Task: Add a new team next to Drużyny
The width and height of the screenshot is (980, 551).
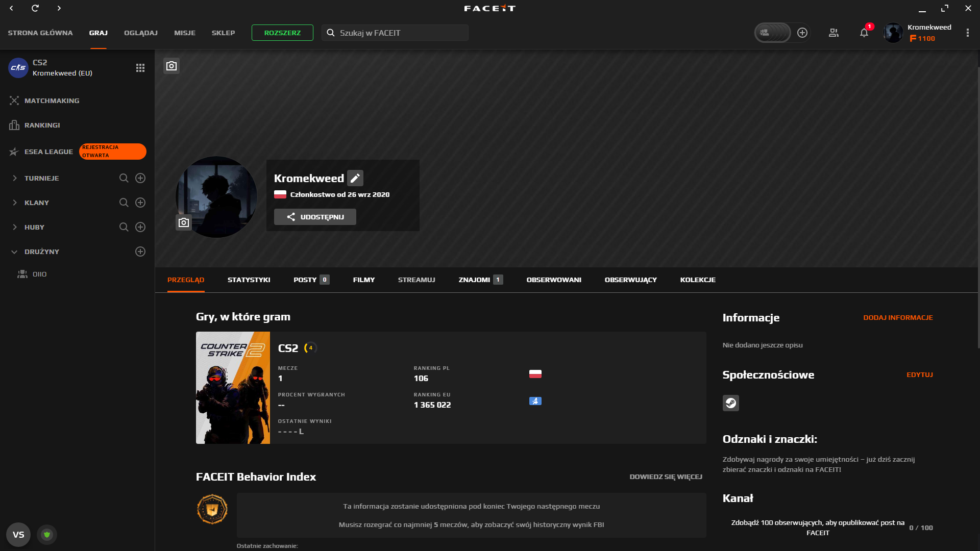Action: [x=140, y=252]
